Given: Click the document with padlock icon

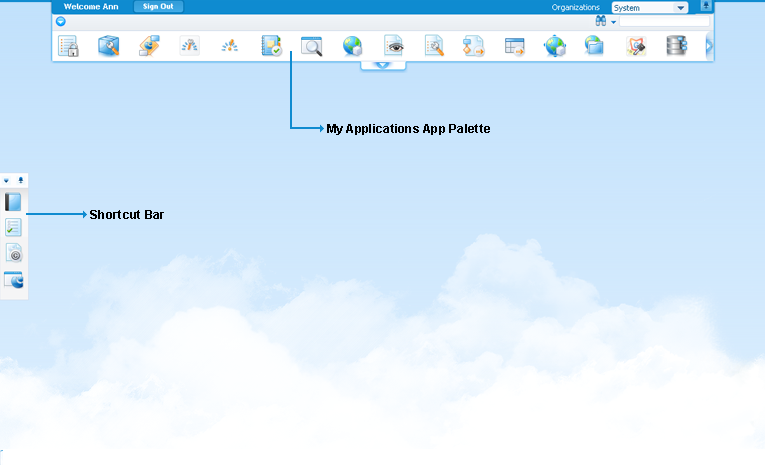Looking at the screenshot, I should point(68,46).
